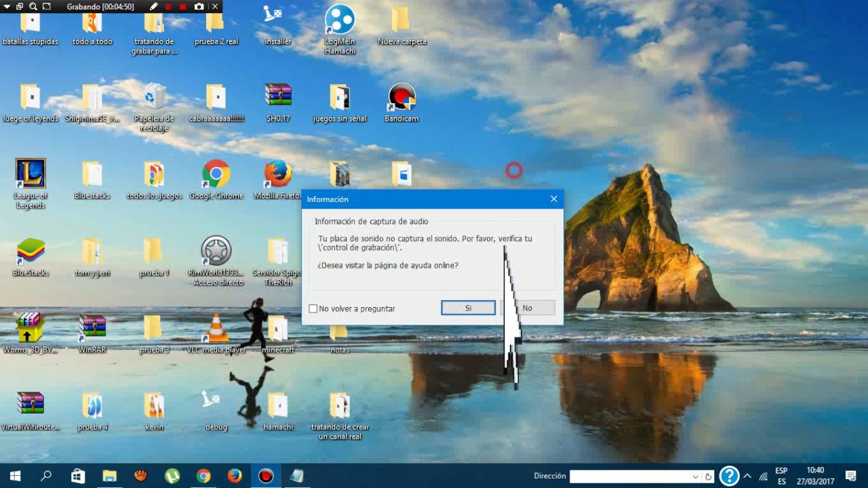Image resolution: width=868 pixels, height=488 pixels.
Task: Select the VLC media player shortcut
Action: 216,334
